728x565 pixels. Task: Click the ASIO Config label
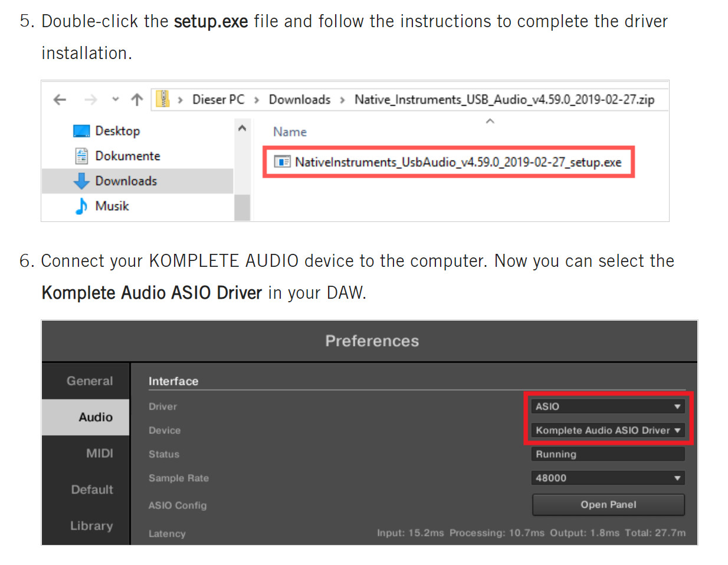178,505
